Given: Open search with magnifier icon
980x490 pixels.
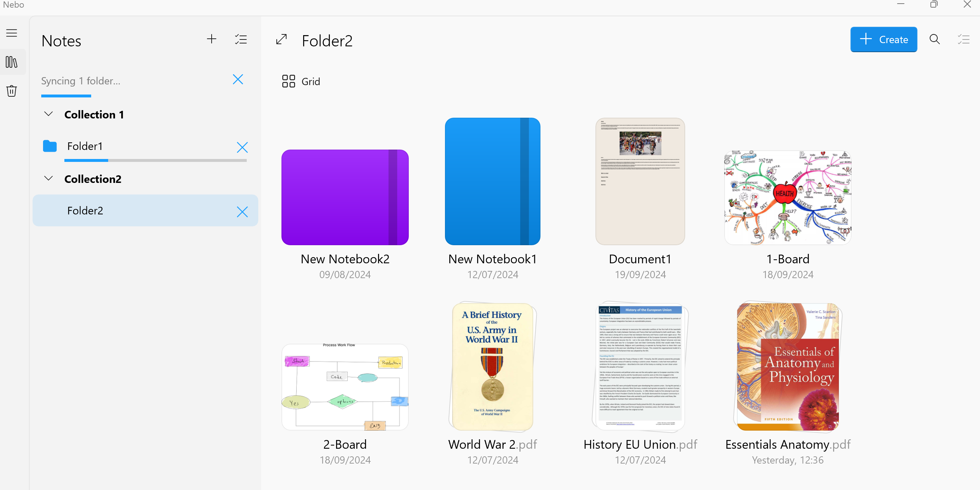Looking at the screenshot, I should point(935,39).
